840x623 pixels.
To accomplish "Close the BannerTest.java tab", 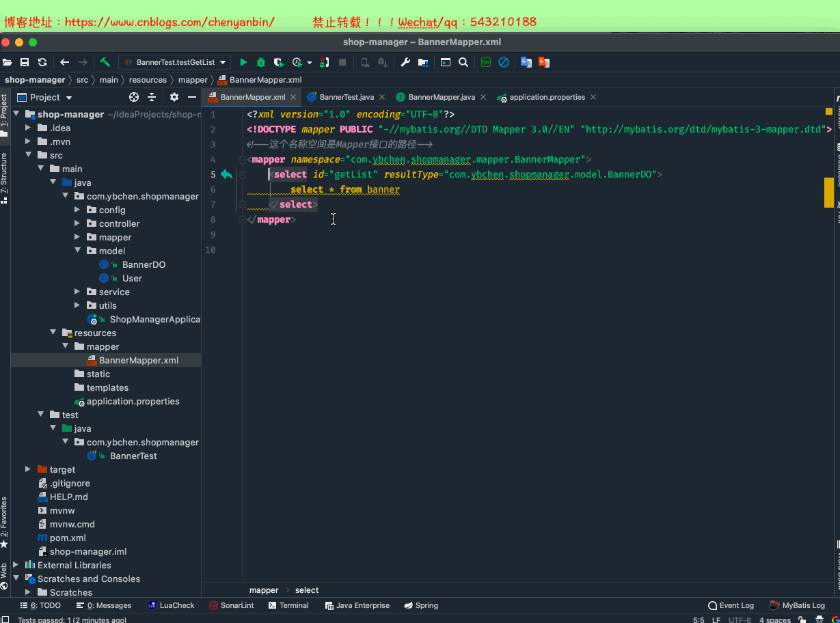I will [381, 97].
